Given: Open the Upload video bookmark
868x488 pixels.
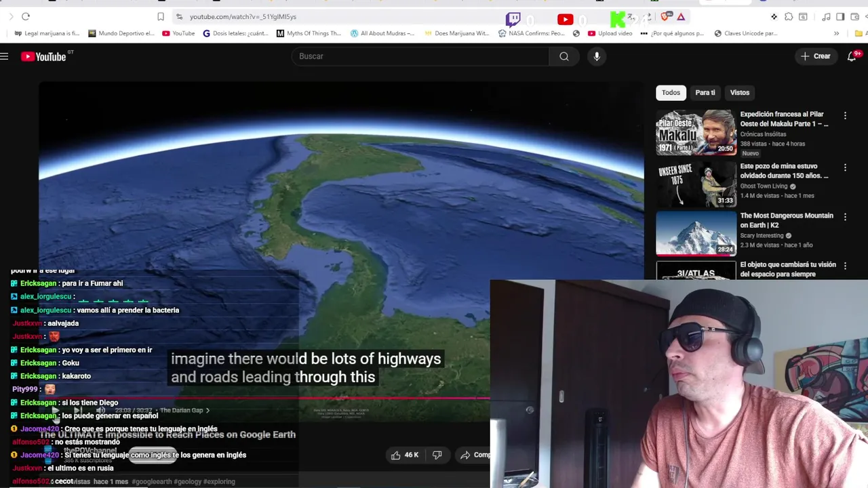Looking at the screenshot, I should click(x=610, y=33).
